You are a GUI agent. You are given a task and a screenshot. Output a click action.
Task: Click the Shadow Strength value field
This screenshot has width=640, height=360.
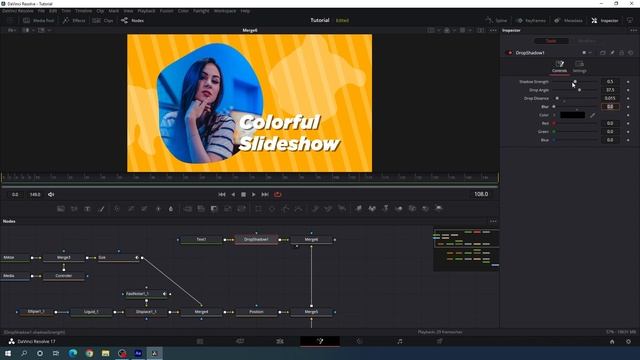coord(610,82)
